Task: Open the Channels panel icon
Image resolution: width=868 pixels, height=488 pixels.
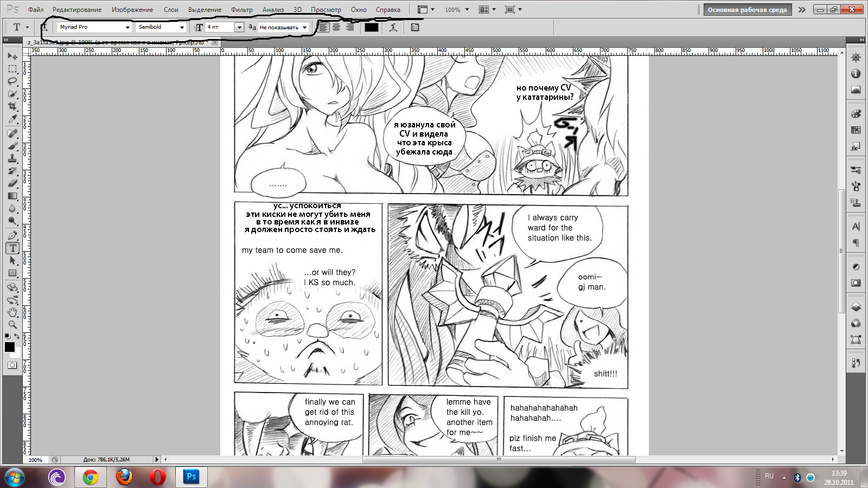Action: (x=856, y=323)
